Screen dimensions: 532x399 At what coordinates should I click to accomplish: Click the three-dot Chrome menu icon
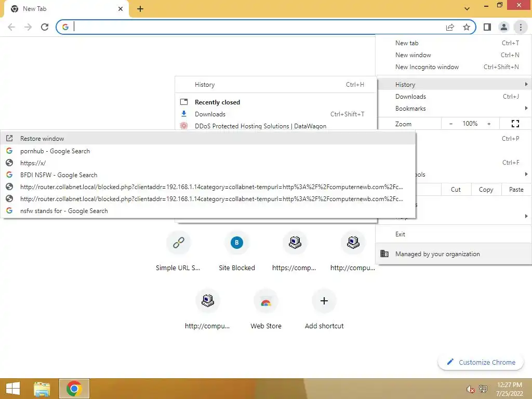pos(521,27)
